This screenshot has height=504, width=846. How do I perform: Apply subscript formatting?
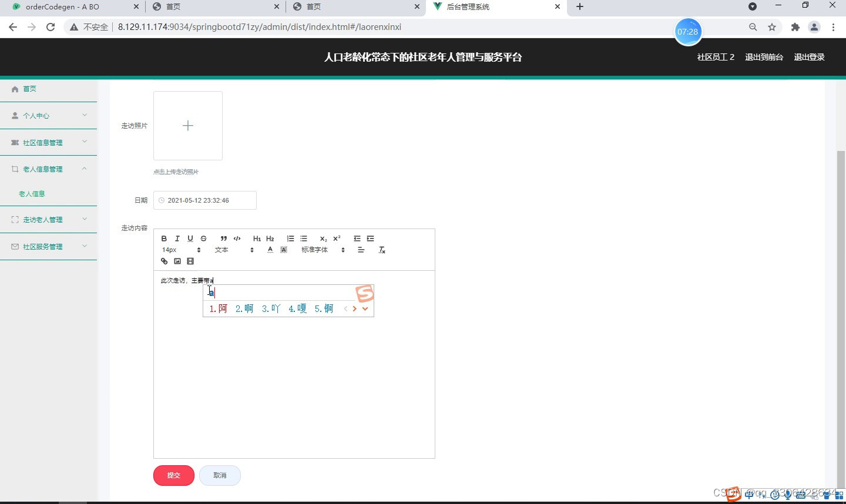click(x=323, y=238)
